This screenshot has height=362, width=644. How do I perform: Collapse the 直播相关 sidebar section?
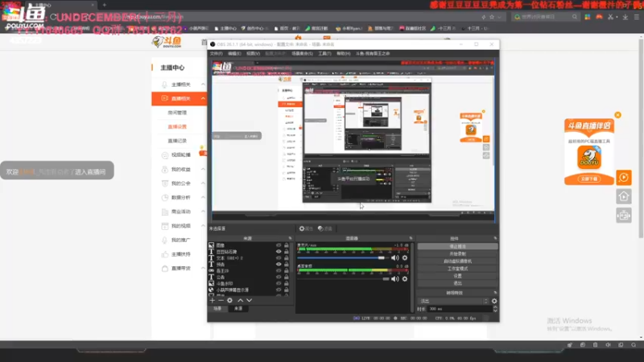[203, 98]
